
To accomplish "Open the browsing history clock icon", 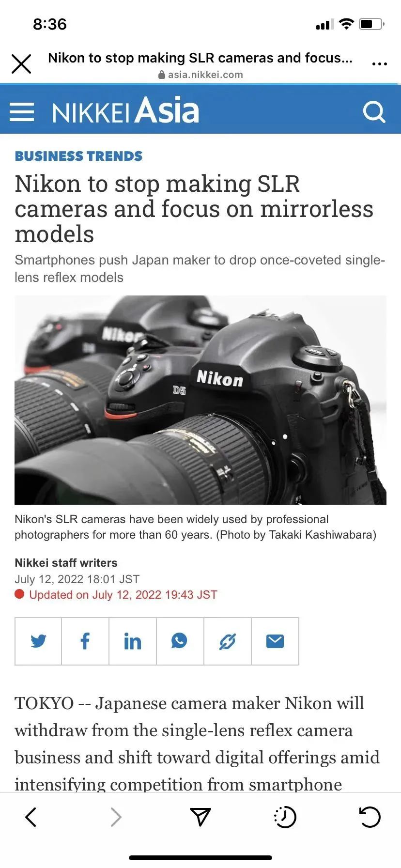I will (285, 817).
